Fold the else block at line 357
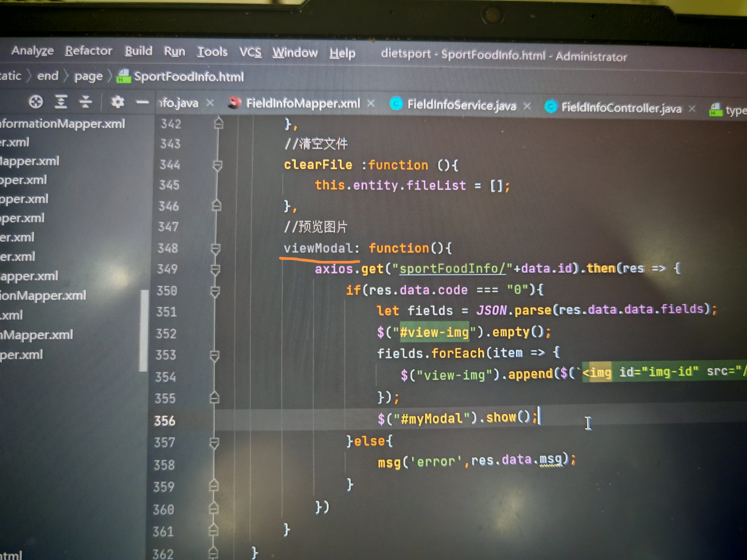 214,443
